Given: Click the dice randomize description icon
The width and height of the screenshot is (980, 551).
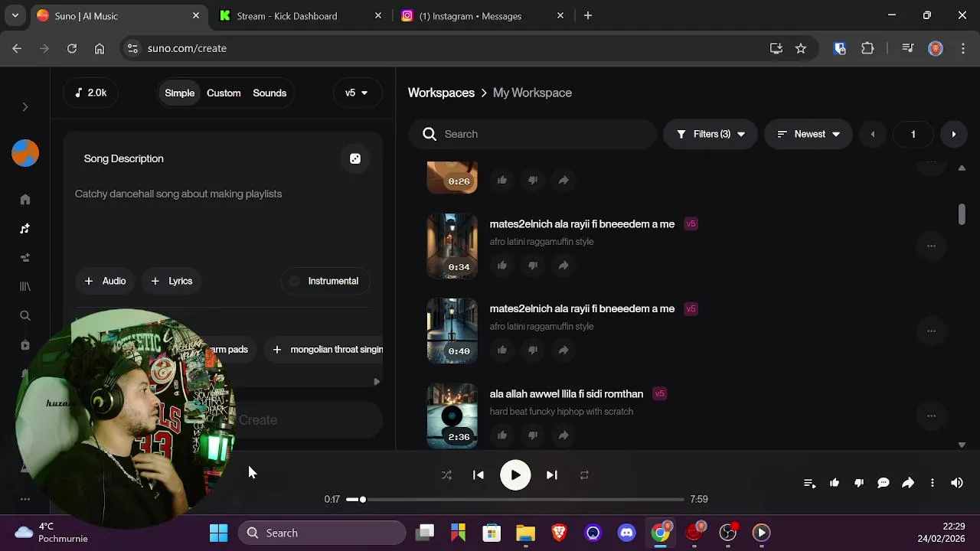Looking at the screenshot, I should [355, 158].
